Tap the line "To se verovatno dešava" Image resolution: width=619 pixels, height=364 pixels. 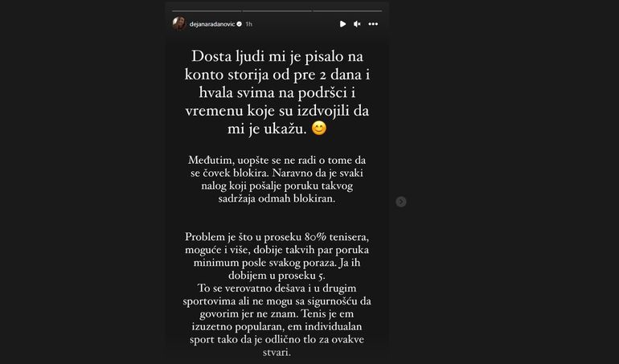(x=277, y=288)
